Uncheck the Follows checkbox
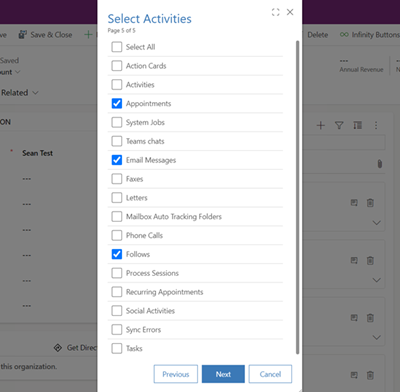The image size is (400, 392). (117, 254)
